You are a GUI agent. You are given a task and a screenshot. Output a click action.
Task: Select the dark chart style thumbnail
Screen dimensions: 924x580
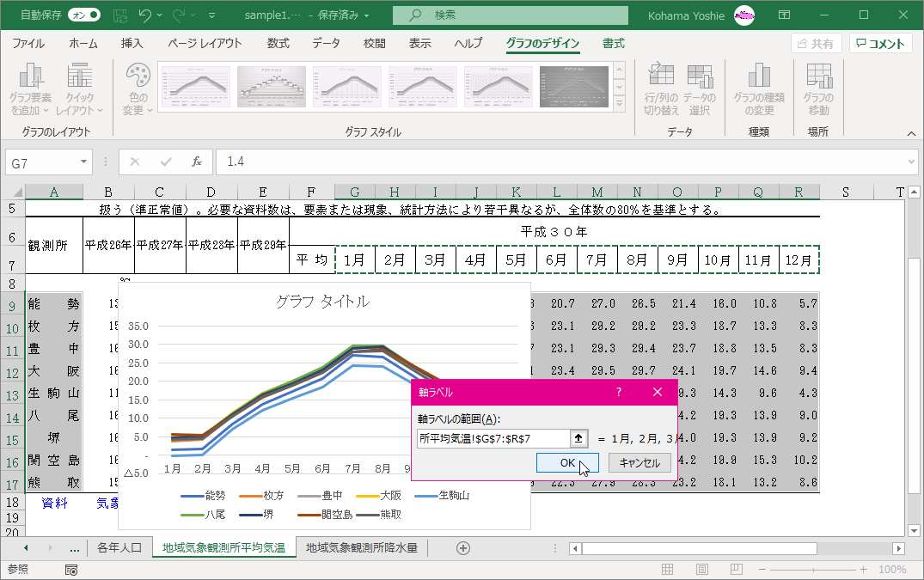tap(574, 88)
